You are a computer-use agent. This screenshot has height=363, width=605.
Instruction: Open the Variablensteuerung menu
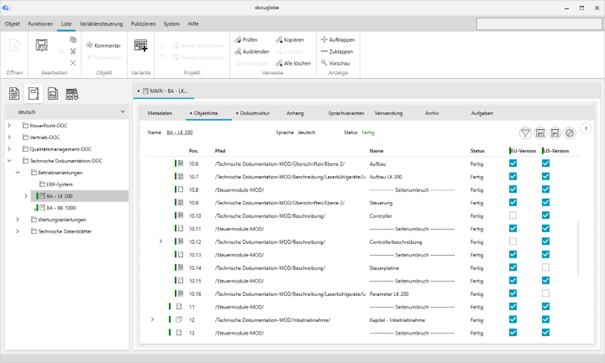(101, 24)
